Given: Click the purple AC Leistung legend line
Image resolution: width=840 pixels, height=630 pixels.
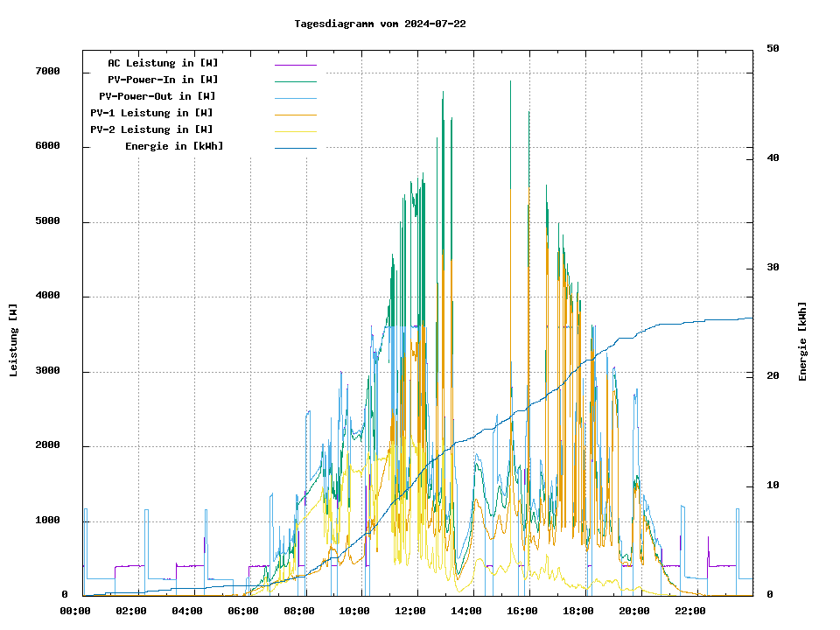Looking at the screenshot, I should [x=295, y=65].
